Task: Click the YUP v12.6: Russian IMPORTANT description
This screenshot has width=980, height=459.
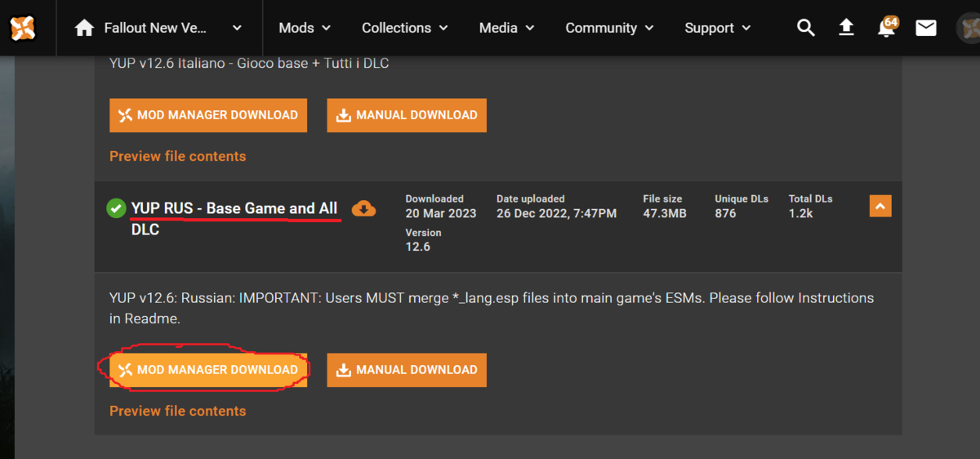Action: click(492, 308)
